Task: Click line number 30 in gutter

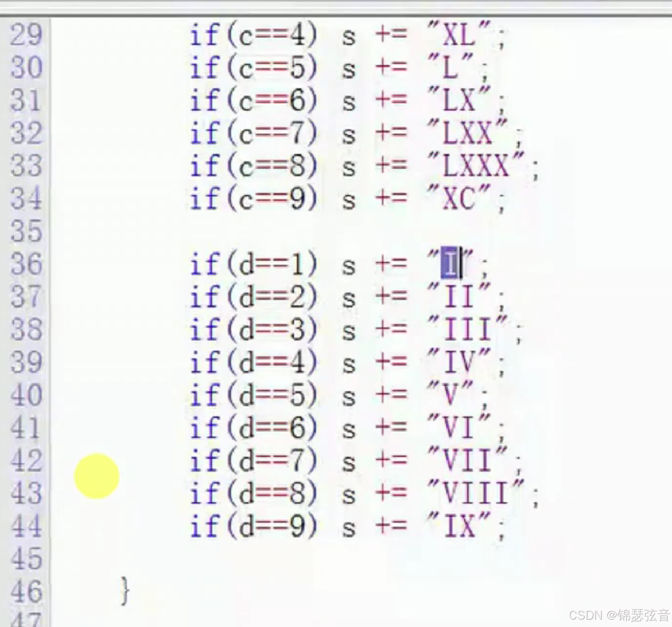Action: (x=26, y=67)
